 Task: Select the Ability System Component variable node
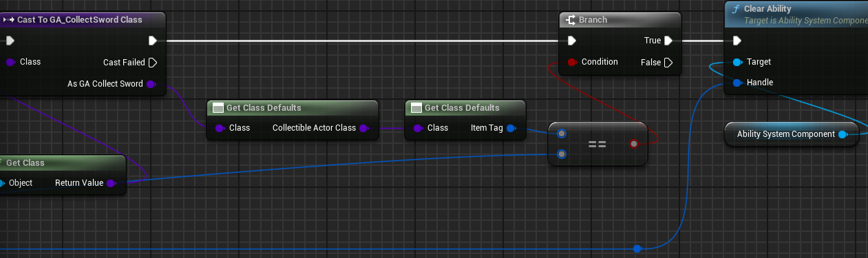tap(792, 134)
